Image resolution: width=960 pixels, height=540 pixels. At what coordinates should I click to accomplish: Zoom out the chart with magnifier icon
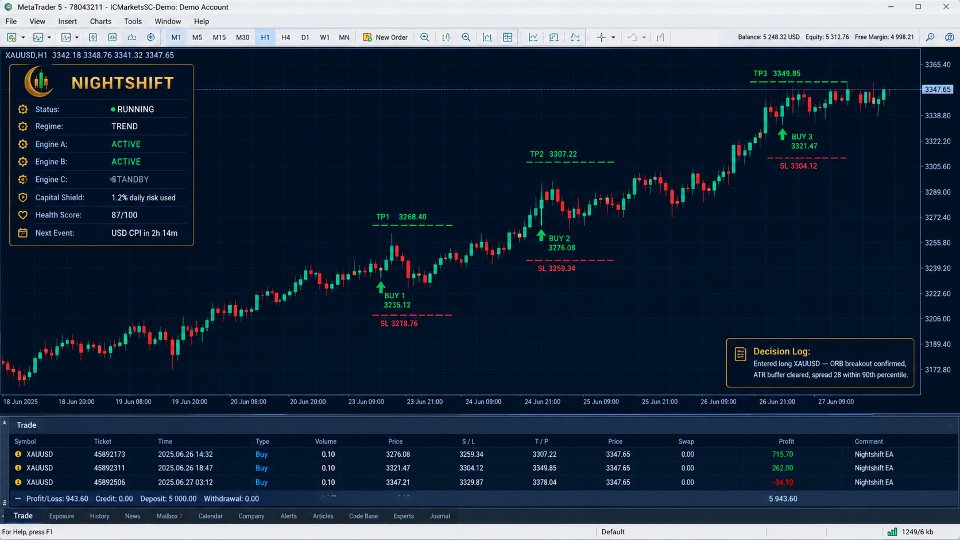point(424,37)
